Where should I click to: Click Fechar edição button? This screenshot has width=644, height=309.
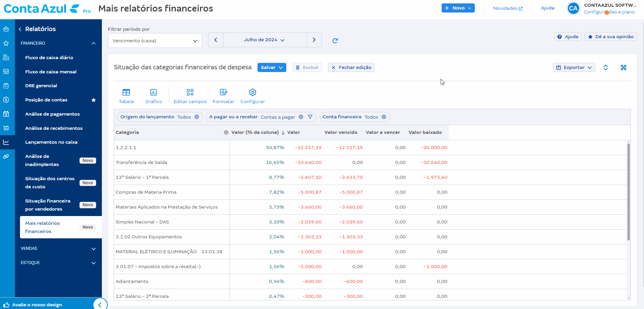pyautogui.click(x=351, y=68)
